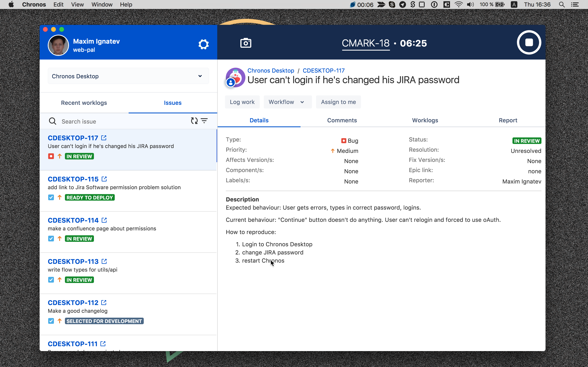Viewport: 588px width, 367px height.
Task: Click external-link icon next to CDESKTOP-115
Action: click(x=104, y=179)
